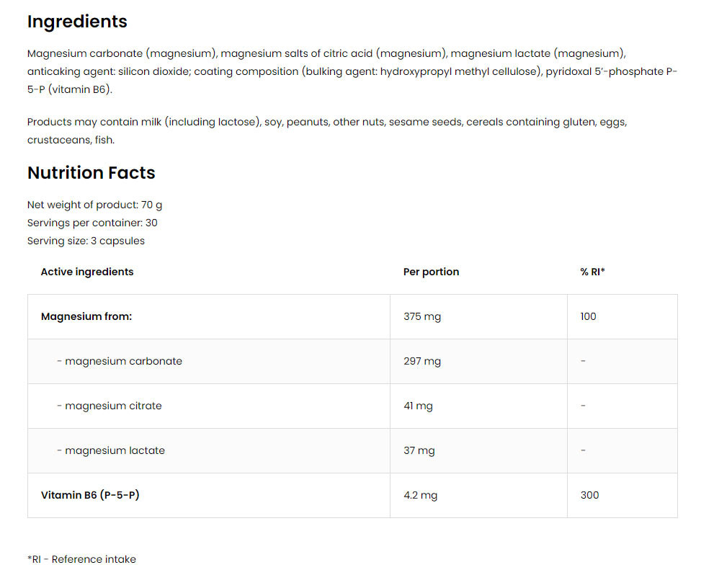This screenshot has width=714, height=588.
Task: Click the 100 percent RI value
Action: pyautogui.click(x=589, y=316)
